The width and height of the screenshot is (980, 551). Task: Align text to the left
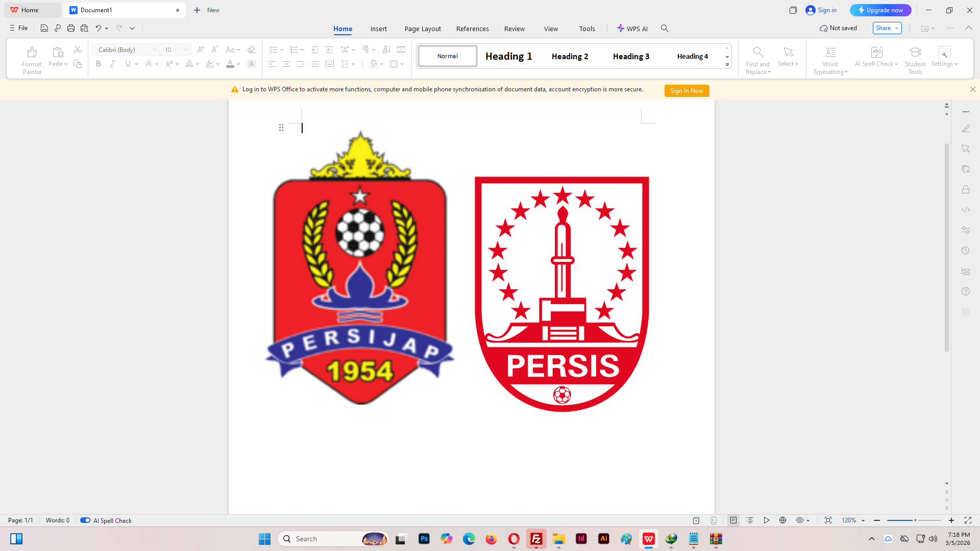(272, 64)
